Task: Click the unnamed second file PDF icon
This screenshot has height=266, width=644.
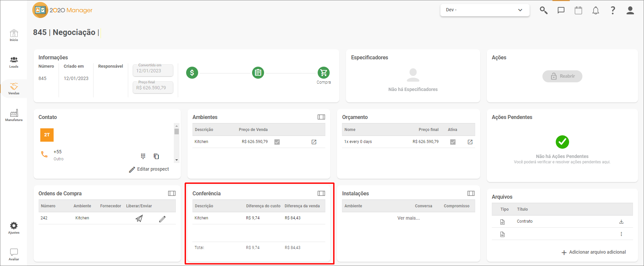Action: [502, 235]
